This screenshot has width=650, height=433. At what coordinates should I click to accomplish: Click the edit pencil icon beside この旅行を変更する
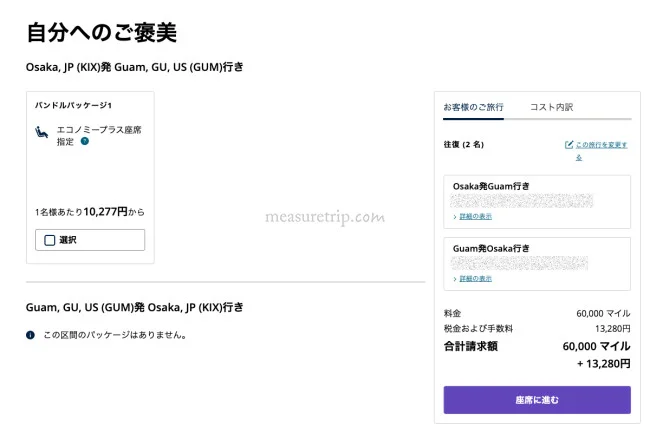pyautogui.click(x=569, y=145)
